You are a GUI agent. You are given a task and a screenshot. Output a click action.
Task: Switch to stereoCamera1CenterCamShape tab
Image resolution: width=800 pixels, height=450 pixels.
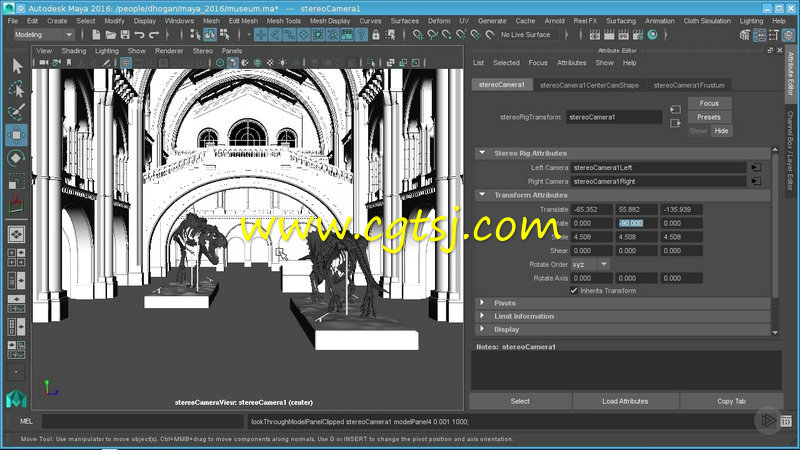click(x=589, y=85)
